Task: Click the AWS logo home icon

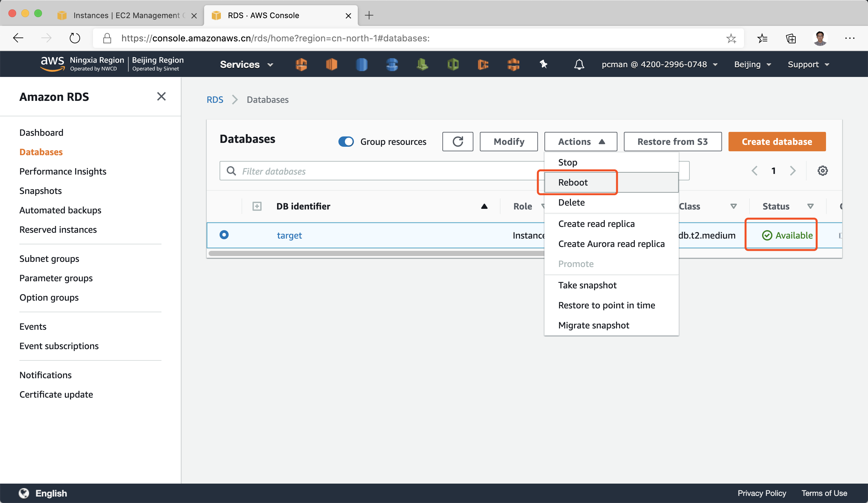Action: [52, 64]
